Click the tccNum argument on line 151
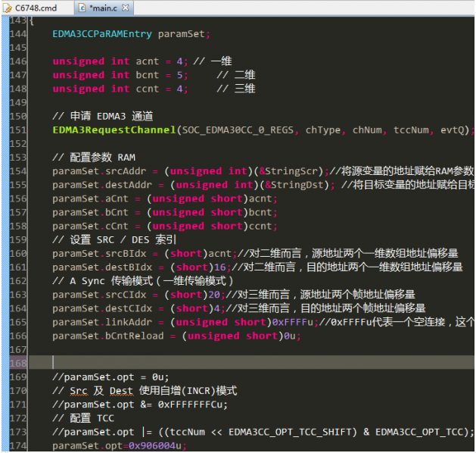The image size is (476, 453). (x=411, y=130)
